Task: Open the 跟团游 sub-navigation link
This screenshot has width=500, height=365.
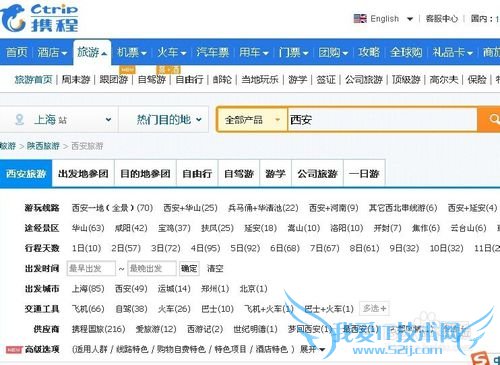Action: tap(114, 79)
